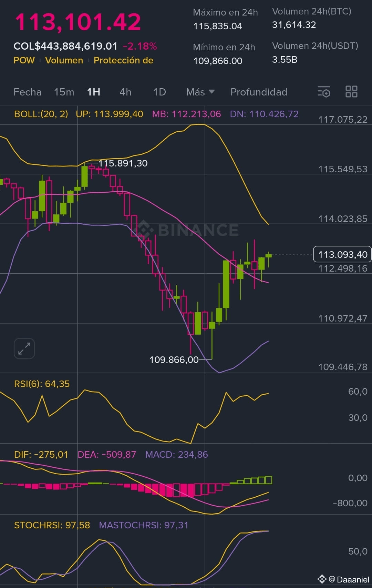Tap the -2.18% change value
This screenshot has height=588, width=372.
coord(140,46)
